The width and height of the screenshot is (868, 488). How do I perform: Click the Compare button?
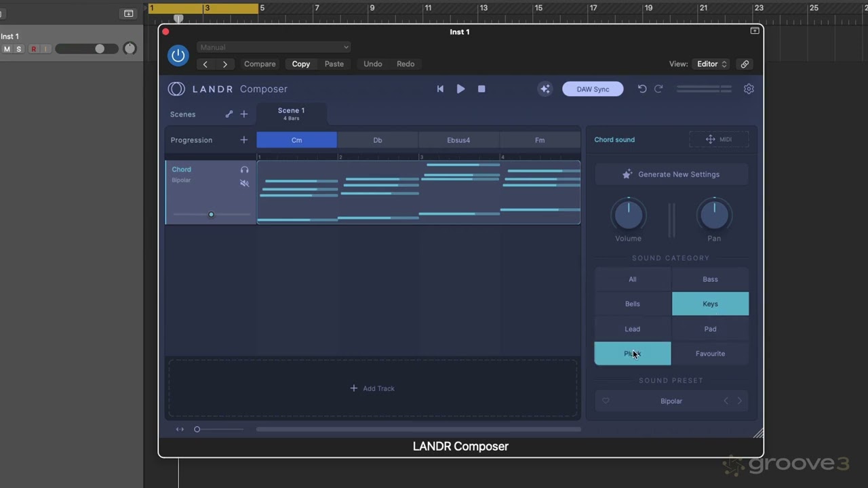point(260,64)
